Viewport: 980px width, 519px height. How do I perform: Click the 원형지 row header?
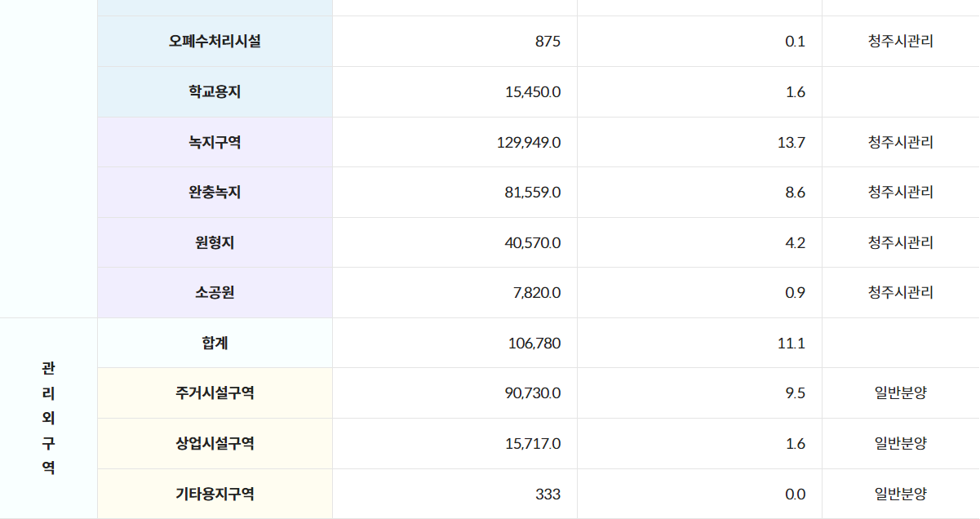215,242
